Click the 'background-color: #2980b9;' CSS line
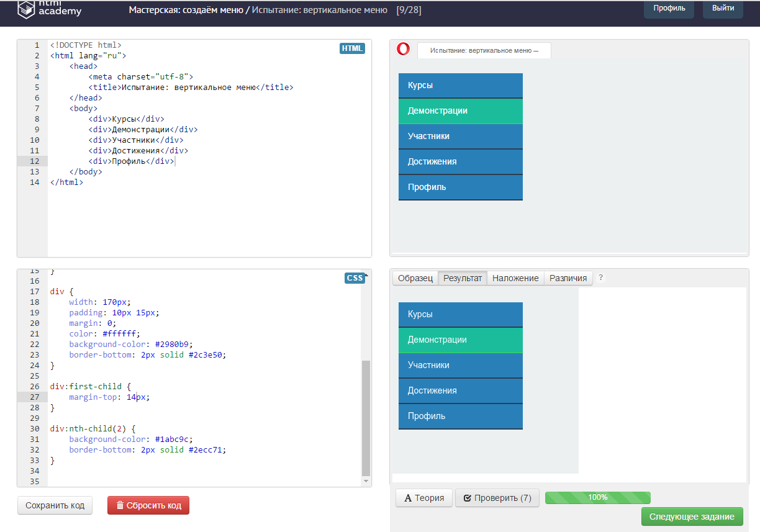Image resolution: width=760 pixels, height=532 pixels. coord(131,345)
